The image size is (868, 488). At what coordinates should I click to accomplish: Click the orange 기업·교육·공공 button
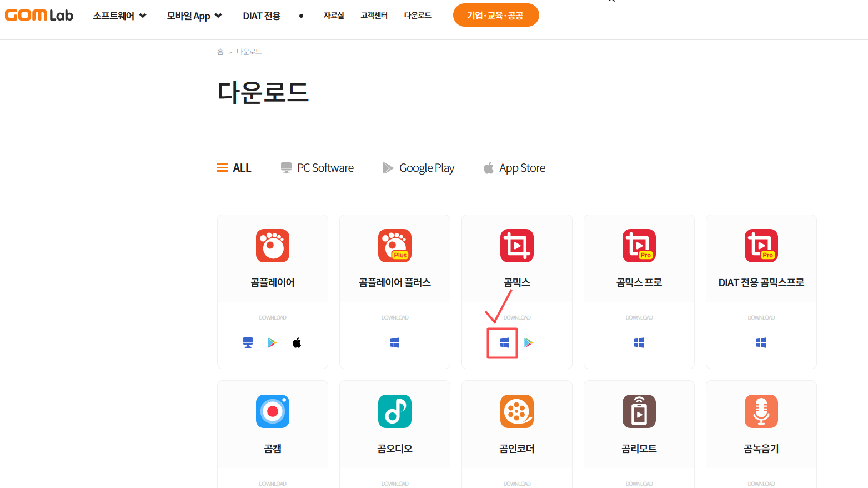click(x=496, y=15)
